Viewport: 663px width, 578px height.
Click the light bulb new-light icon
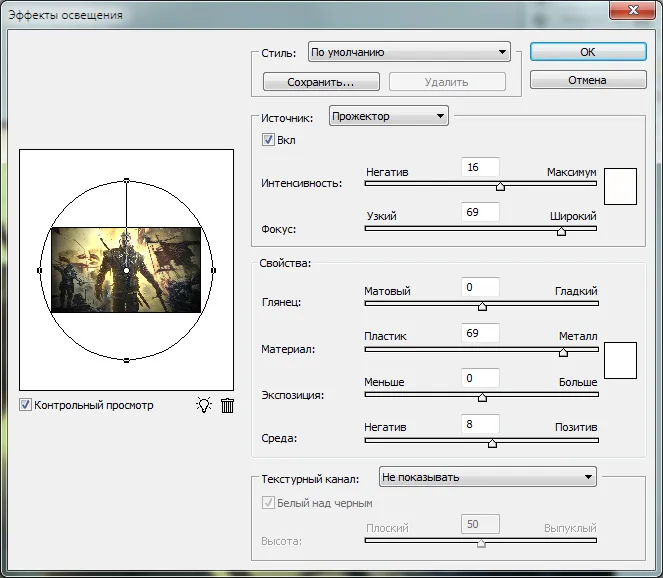pyautogui.click(x=204, y=405)
